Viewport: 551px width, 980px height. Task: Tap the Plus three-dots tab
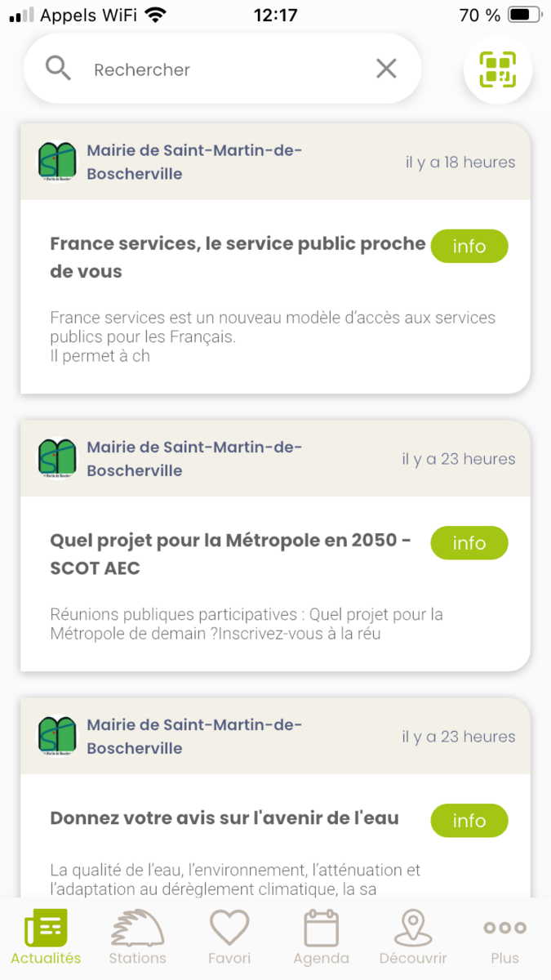coord(504,938)
